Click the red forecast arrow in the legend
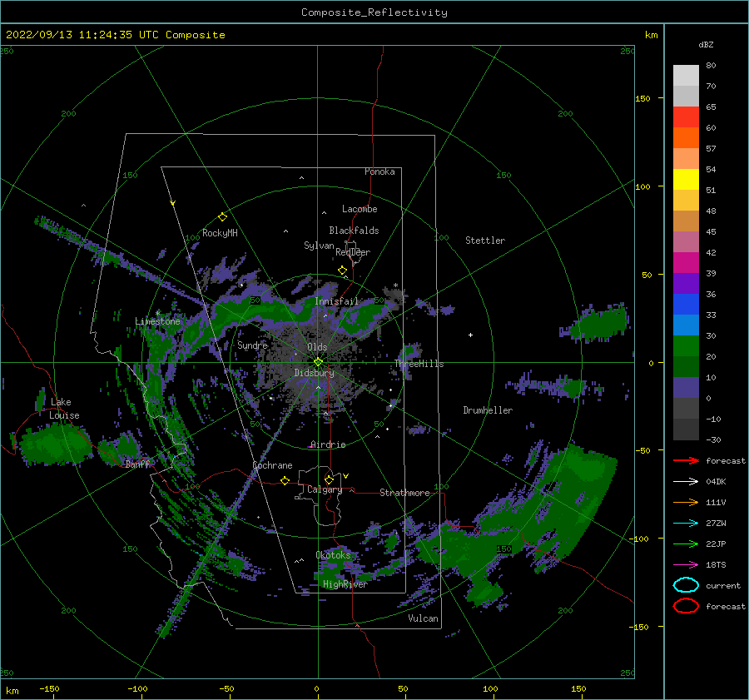The width and height of the screenshot is (749, 700). click(x=686, y=460)
